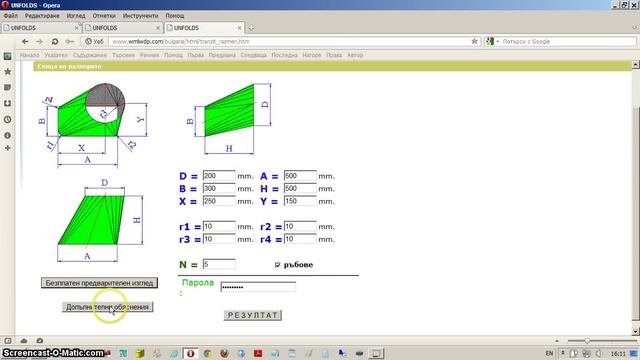Focus the B value input field
The width and height of the screenshot is (640, 360).
click(219, 189)
